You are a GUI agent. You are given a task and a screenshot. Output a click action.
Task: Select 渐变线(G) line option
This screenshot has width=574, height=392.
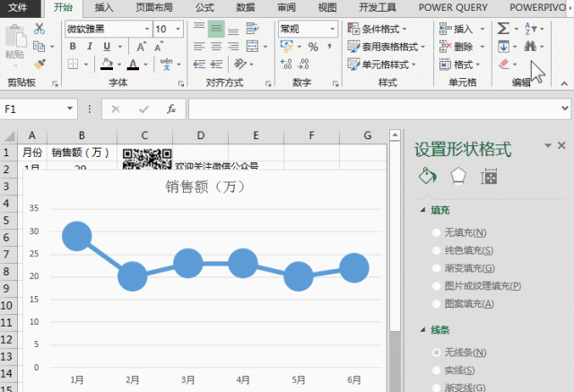point(459,388)
